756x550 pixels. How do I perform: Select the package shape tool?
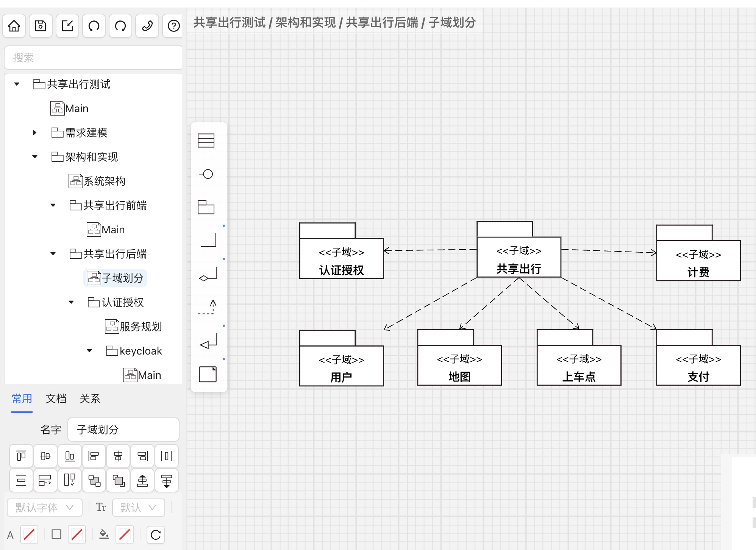click(x=206, y=207)
